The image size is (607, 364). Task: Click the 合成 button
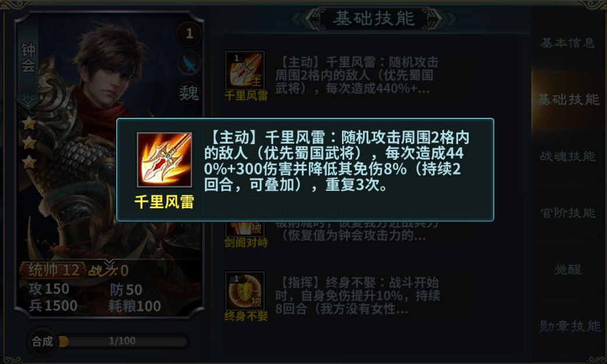[x=42, y=342]
